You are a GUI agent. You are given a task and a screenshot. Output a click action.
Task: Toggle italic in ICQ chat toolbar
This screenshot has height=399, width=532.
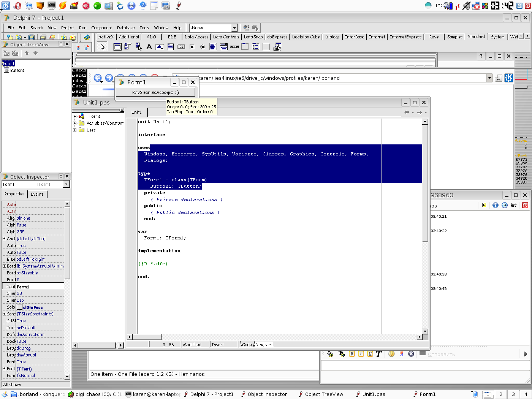click(x=361, y=354)
